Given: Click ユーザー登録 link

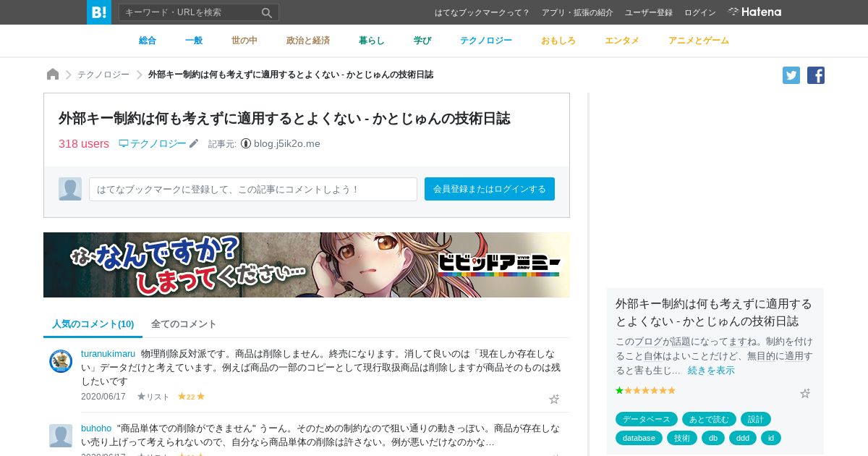Looking at the screenshot, I should click(649, 12).
